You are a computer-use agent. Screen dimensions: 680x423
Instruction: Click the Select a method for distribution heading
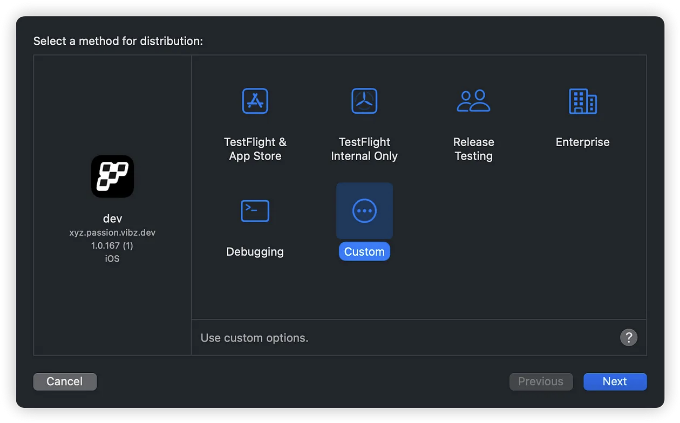pos(118,41)
